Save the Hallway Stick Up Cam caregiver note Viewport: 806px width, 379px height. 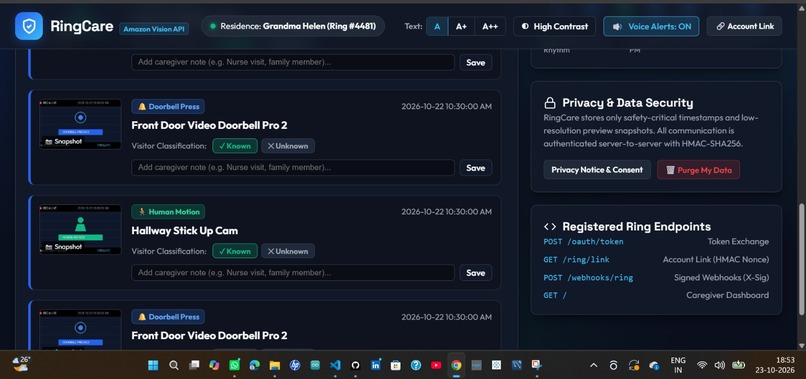click(475, 273)
